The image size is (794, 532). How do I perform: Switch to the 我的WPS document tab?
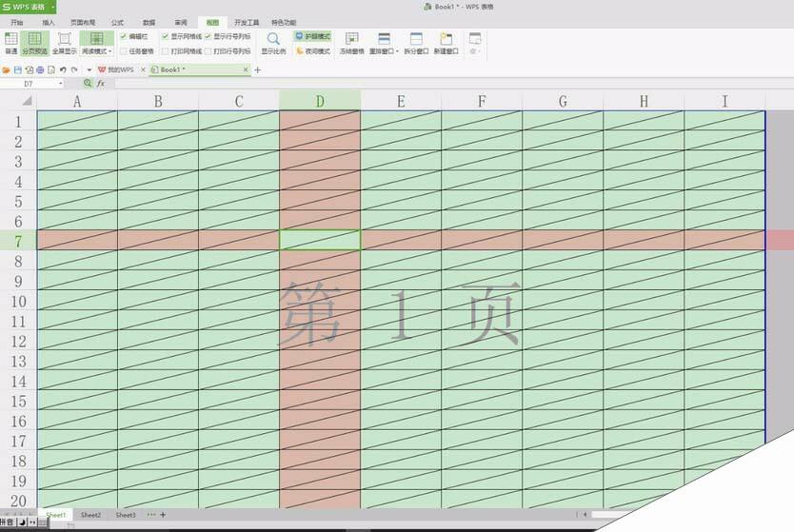(116, 69)
